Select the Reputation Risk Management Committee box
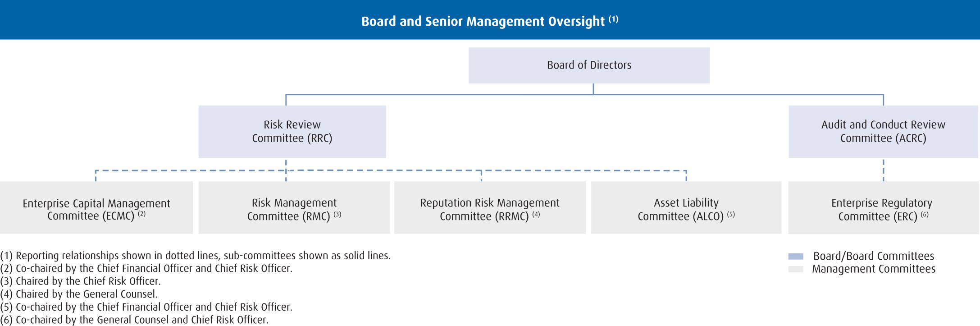Image resolution: width=980 pixels, height=326 pixels. click(x=490, y=208)
